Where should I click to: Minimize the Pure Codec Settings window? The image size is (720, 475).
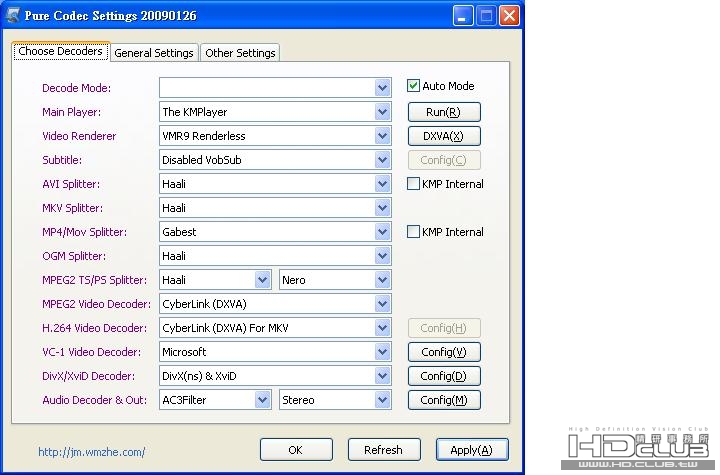(463, 16)
